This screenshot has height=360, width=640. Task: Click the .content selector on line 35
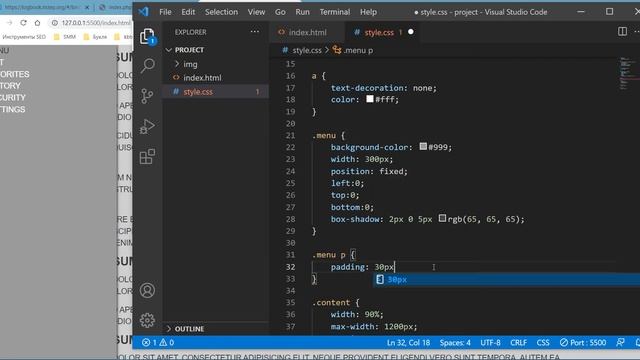click(331, 302)
